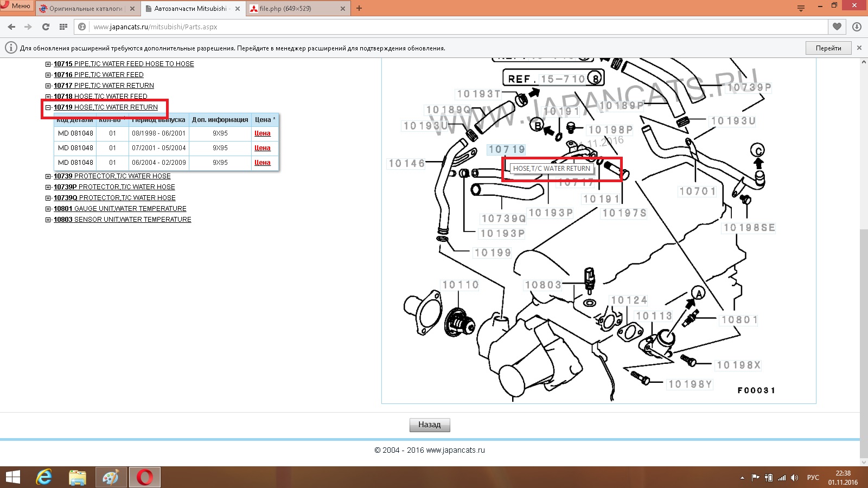868x488 pixels.
Task: Expand 10739Q PROTECTOR,T/C WATER HOSE node
Action: [x=48, y=198]
